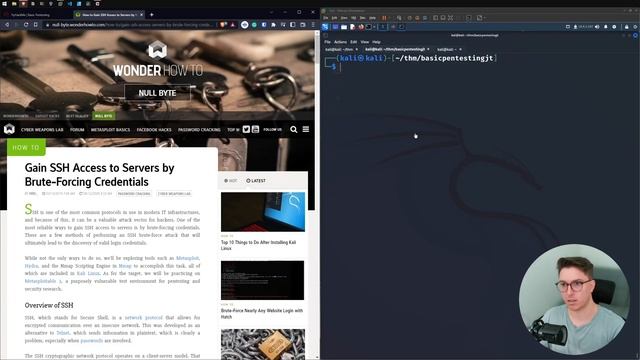640x360 pixels.
Task: Select the green NULL BYTE network tab
Action: click(x=103, y=116)
